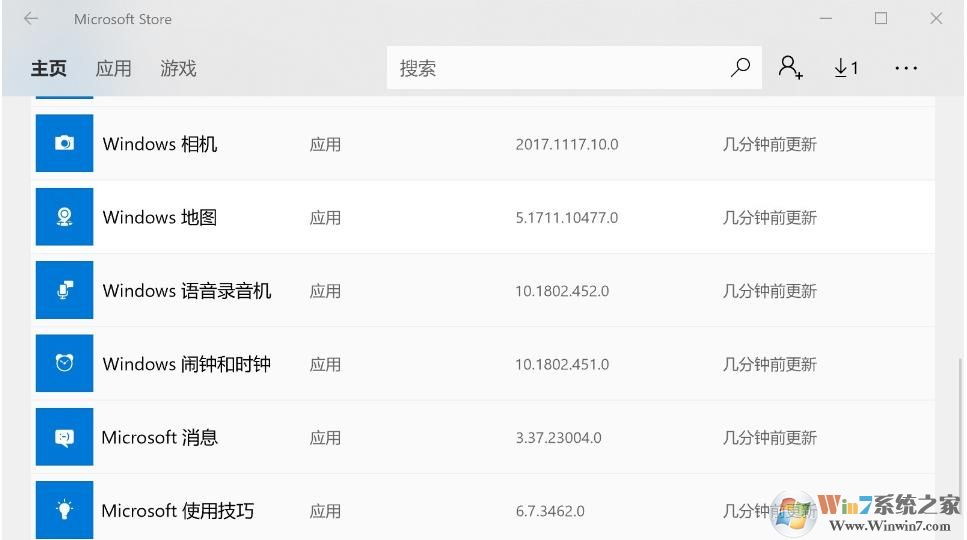Image resolution: width=967 pixels, height=540 pixels.
Task: Click the Windows 语音录音机 recorder icon
Action: coord(64,290)
